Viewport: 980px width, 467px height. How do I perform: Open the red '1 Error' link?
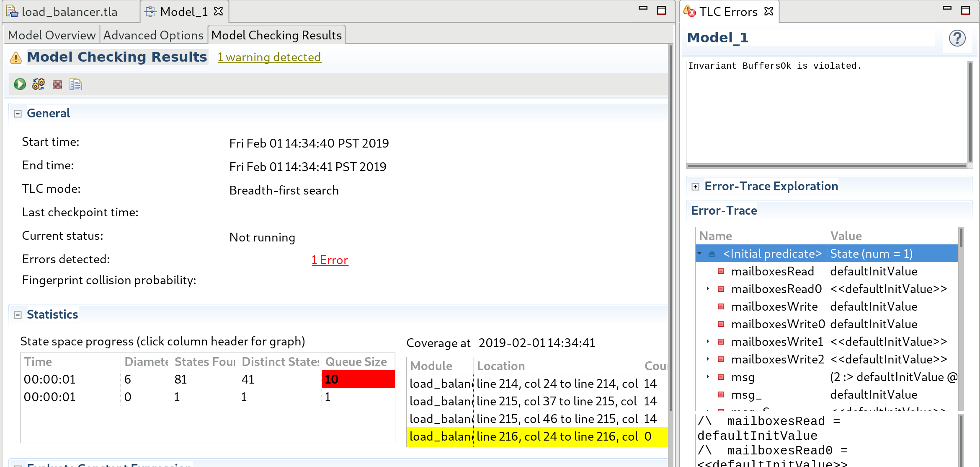pos(330,260)
